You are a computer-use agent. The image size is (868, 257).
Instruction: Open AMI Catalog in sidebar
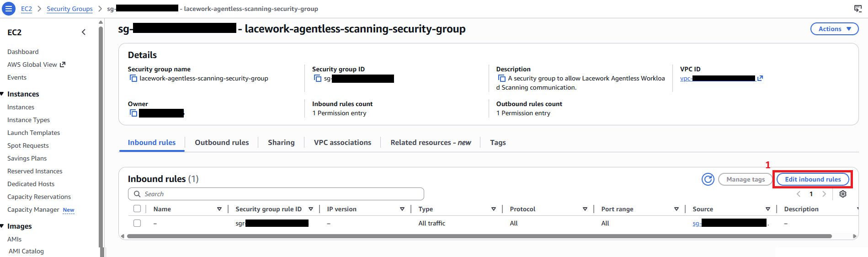(26, 251)
